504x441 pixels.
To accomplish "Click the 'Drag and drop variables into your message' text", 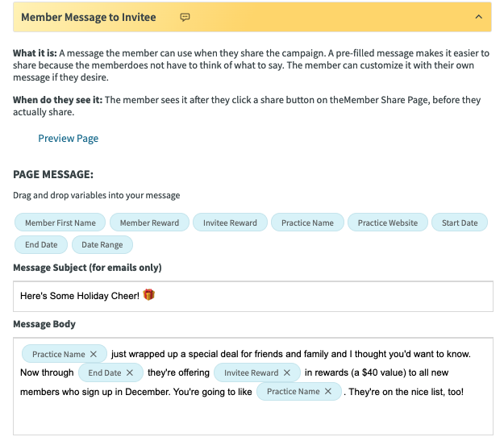I will (97, 195).
